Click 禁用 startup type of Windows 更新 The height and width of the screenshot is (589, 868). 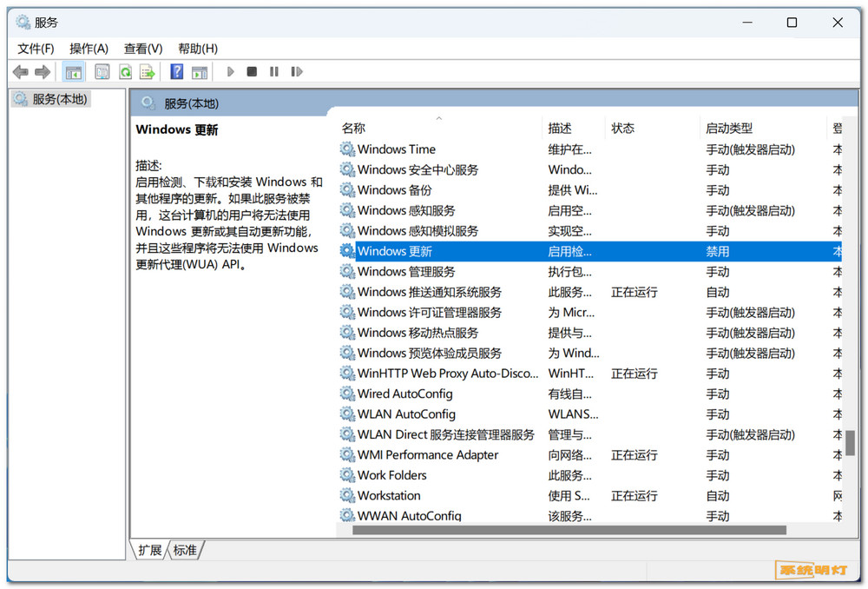(x=718, y=252)
